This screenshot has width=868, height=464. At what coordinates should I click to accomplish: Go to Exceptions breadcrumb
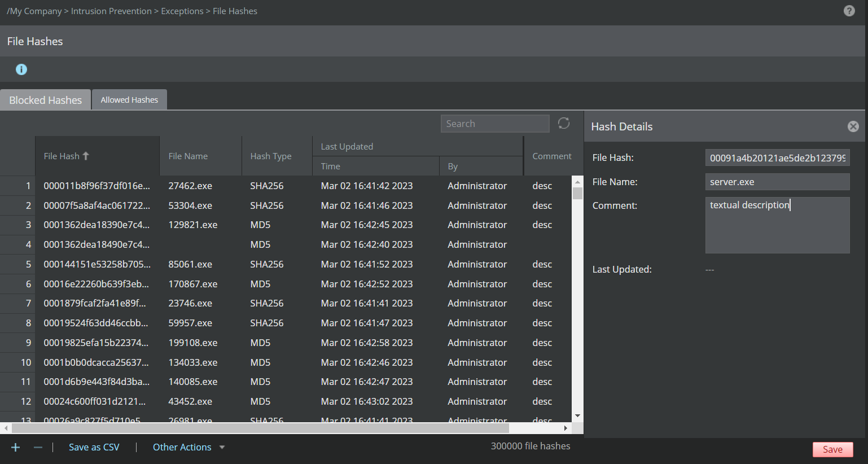[182, 11]
